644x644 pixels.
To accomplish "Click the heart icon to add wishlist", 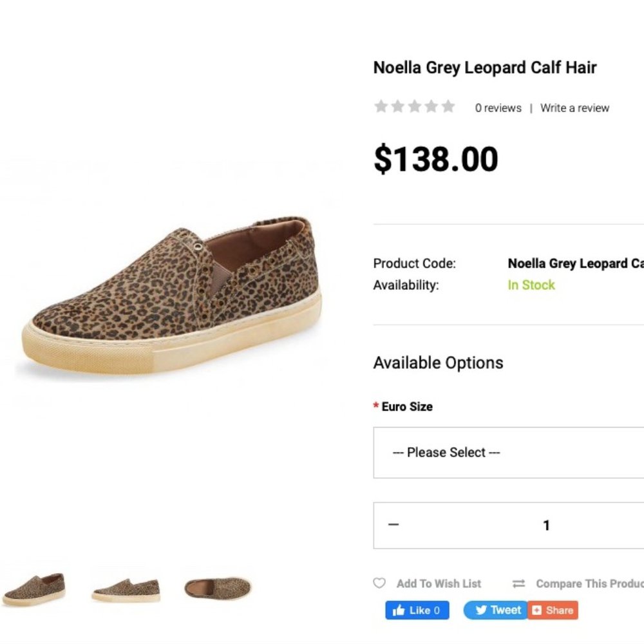I will click(x=380, y=583).
